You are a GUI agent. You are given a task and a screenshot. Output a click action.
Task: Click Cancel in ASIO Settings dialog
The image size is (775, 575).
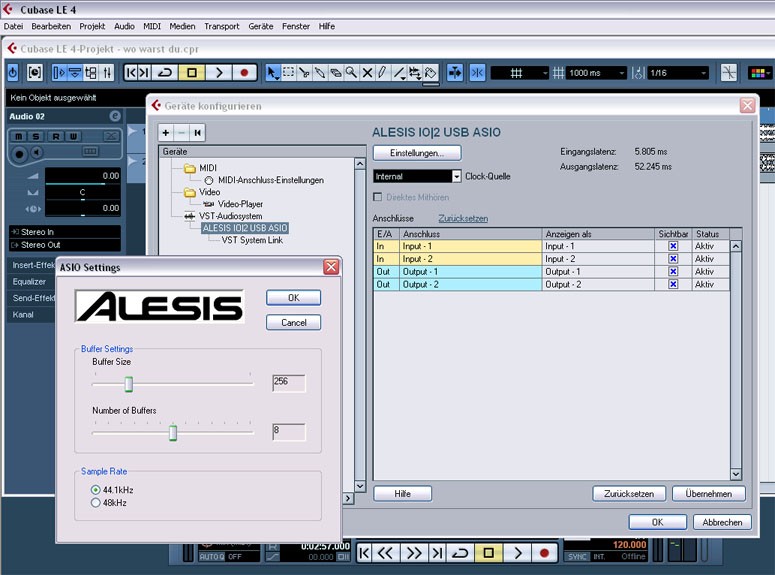[x=294, y=322]
